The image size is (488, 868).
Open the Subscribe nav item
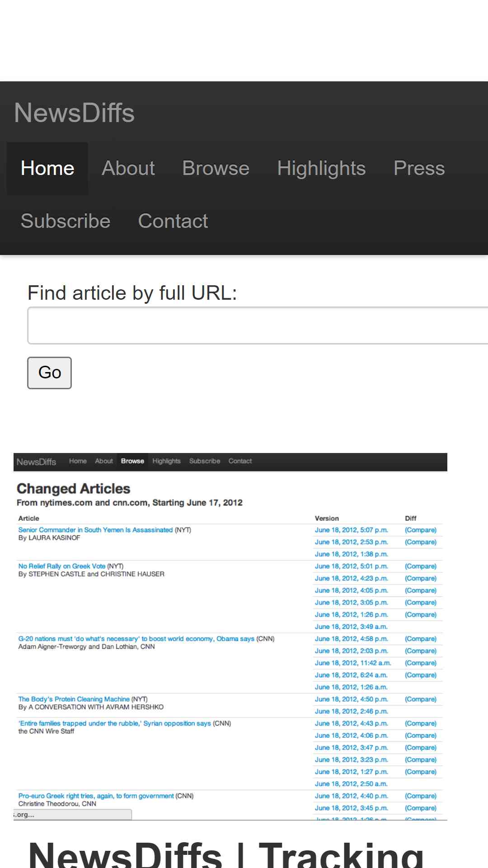(66, 222)
